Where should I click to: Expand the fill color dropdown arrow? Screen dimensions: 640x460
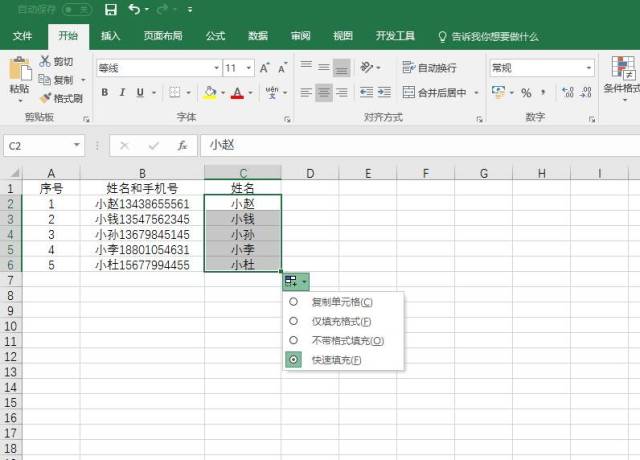point(223,93)
